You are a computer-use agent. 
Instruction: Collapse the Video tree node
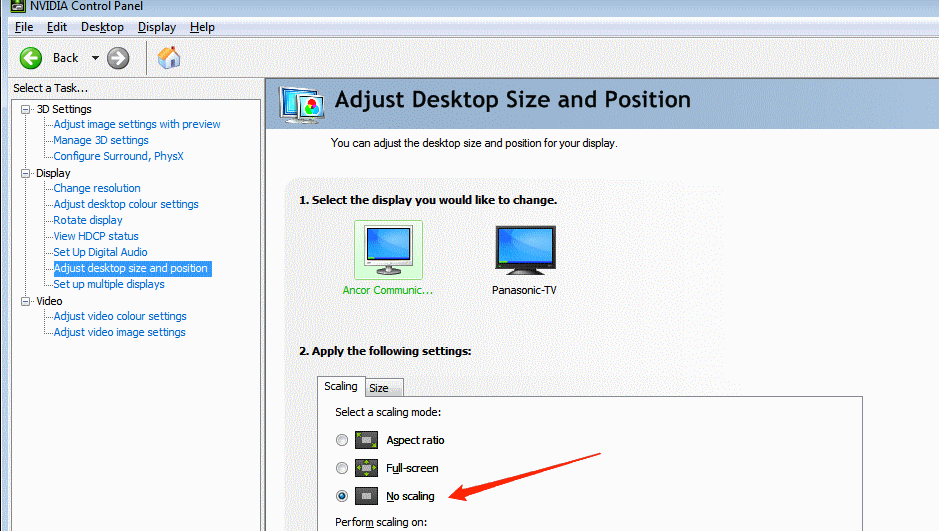coord(25,301)
